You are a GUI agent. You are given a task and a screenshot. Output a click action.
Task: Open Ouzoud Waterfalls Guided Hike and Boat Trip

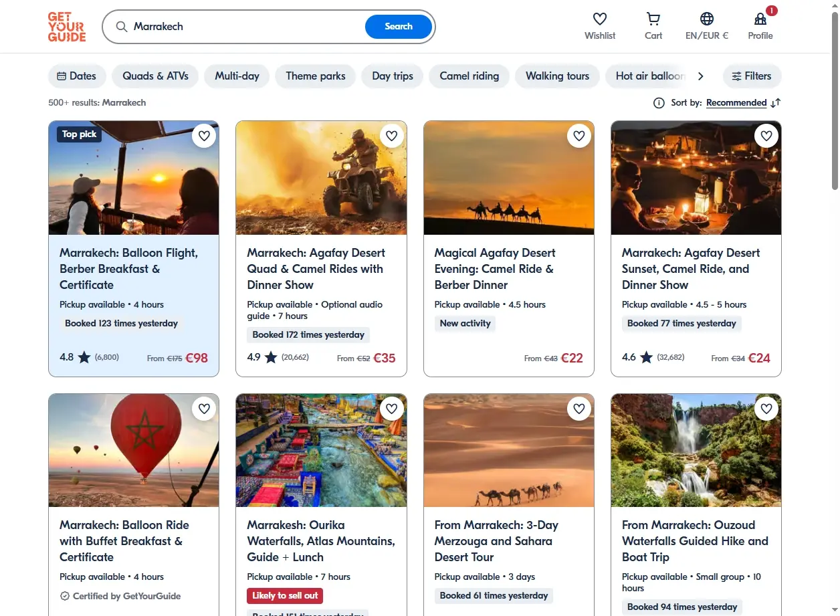tap(695, 541)
